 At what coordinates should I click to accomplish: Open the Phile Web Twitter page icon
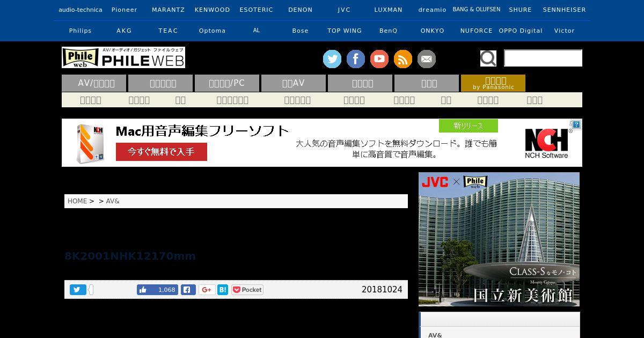click(x=332, y=59)
